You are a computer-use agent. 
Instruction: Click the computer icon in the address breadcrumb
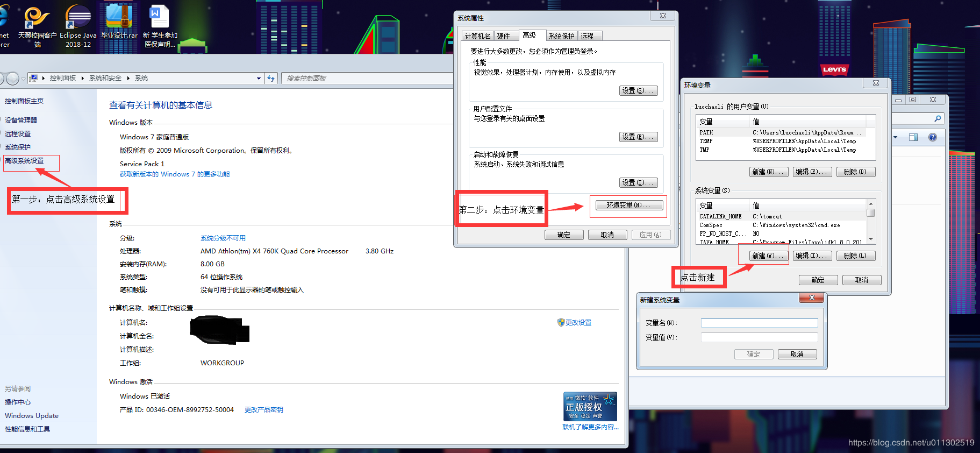(x=33, y=78)
